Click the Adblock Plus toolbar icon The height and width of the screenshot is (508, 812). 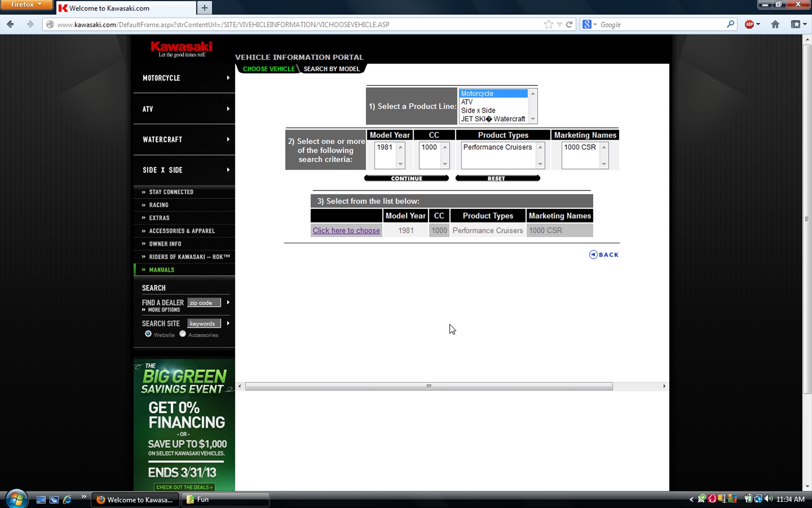point(749,24)
